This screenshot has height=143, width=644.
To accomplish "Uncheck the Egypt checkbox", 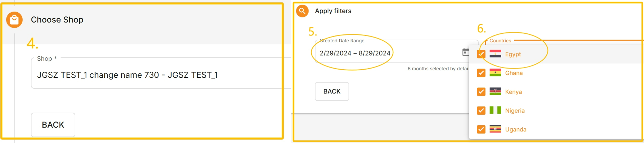I will [x=481, y=54].
